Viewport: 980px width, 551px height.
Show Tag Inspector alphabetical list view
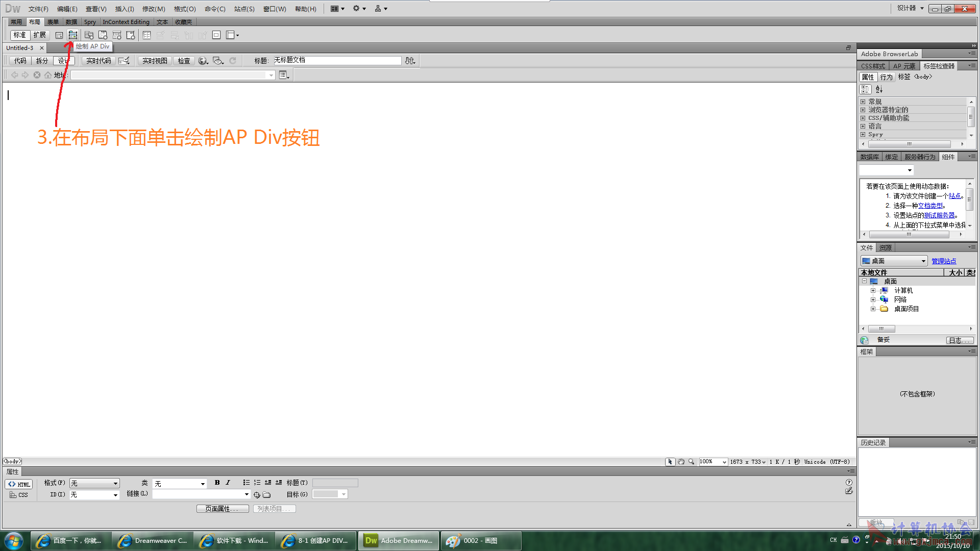879,89
